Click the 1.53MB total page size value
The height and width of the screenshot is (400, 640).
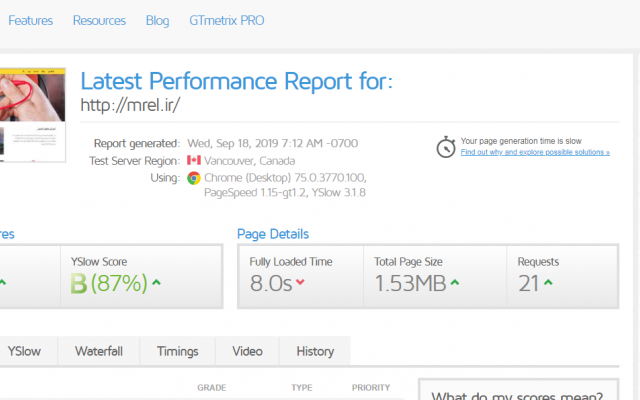410,283
